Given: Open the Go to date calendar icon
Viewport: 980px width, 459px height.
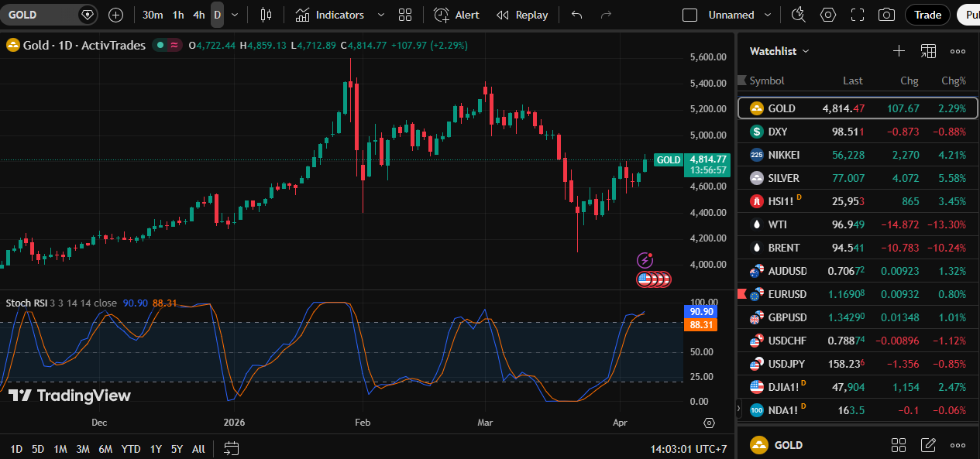Looking at the screenshot, I should (x=231, y=448).
